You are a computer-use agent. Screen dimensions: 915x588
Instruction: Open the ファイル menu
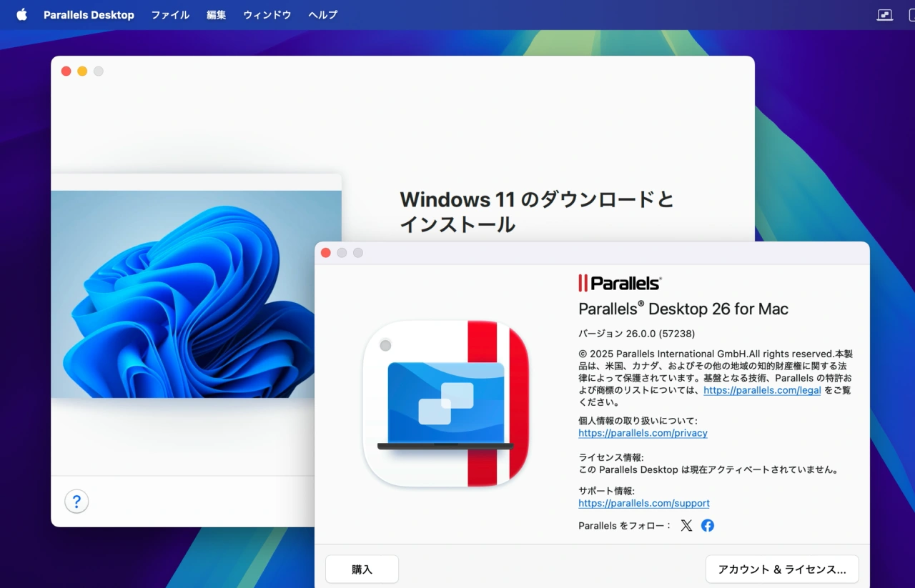[169, 14]
